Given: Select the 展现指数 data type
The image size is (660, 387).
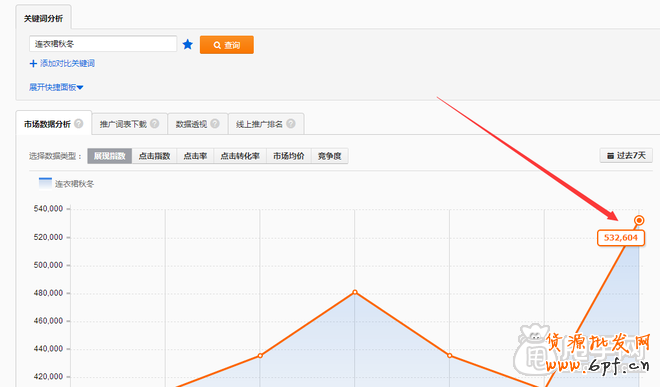Looking at the screenshot, I should tap(109, 156).
